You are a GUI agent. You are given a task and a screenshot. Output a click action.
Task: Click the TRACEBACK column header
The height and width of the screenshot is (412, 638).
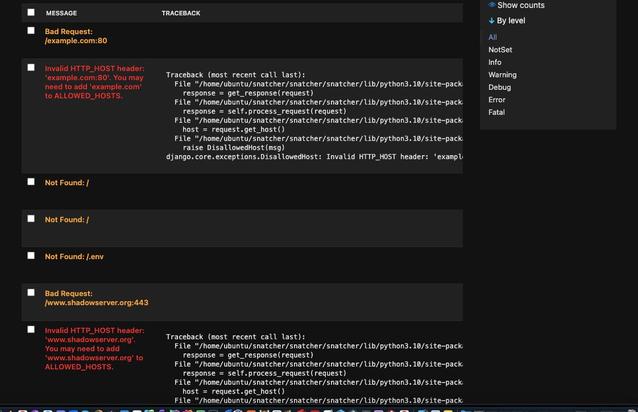coord(181,13)
